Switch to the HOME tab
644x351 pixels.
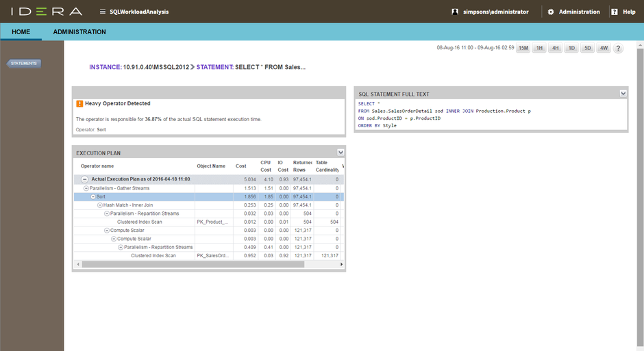coord(21,32)
